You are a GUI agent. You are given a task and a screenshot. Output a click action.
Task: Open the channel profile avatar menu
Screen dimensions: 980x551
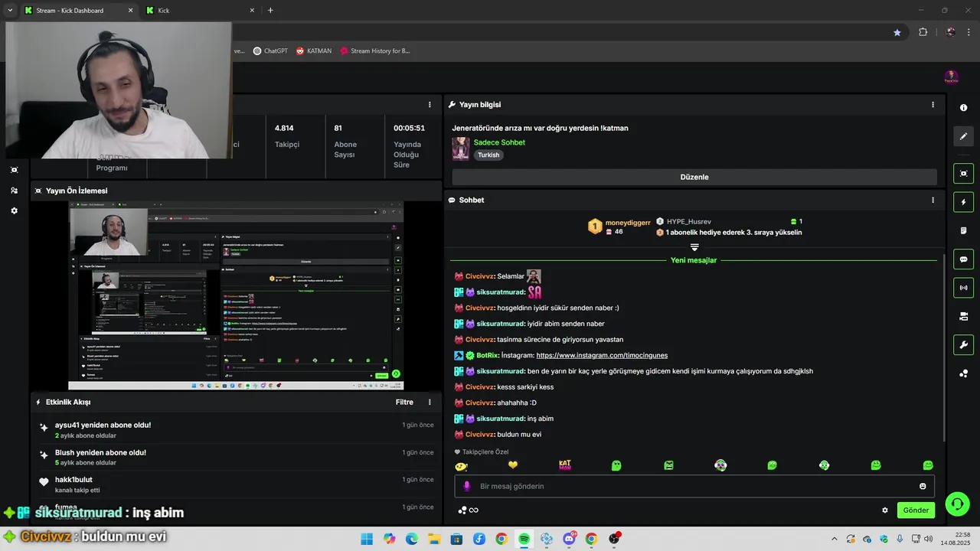click(x=951, y=77)
